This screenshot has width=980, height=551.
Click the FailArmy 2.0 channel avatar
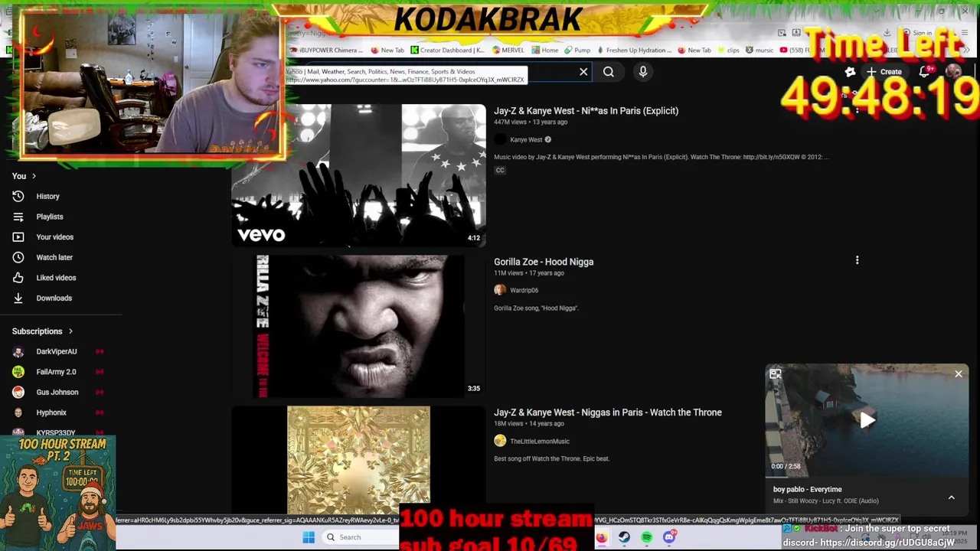18,372
